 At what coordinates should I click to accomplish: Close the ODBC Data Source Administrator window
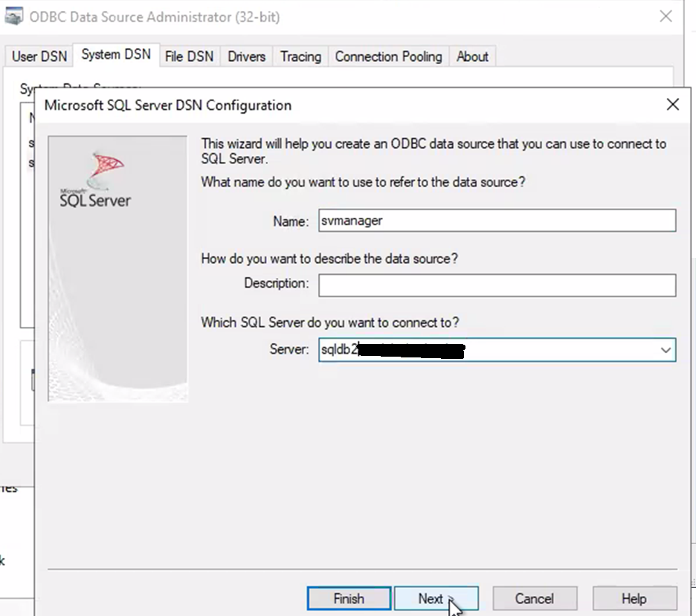point(666,16)
